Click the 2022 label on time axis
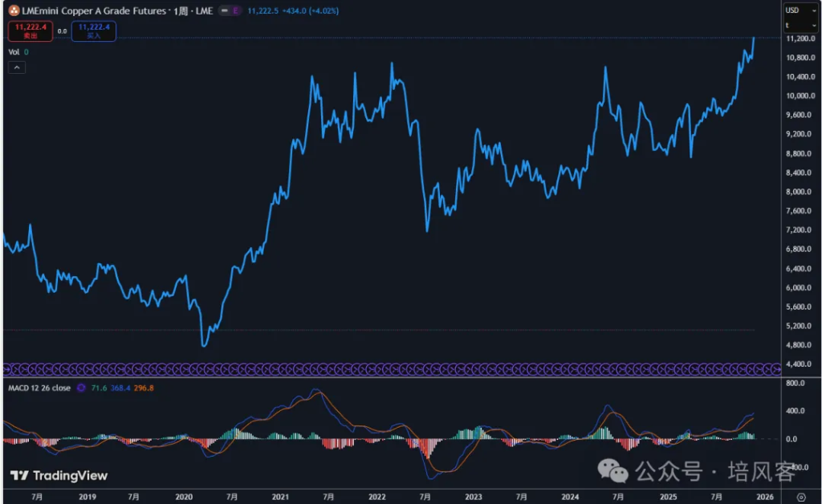 (x=377, y=498)
